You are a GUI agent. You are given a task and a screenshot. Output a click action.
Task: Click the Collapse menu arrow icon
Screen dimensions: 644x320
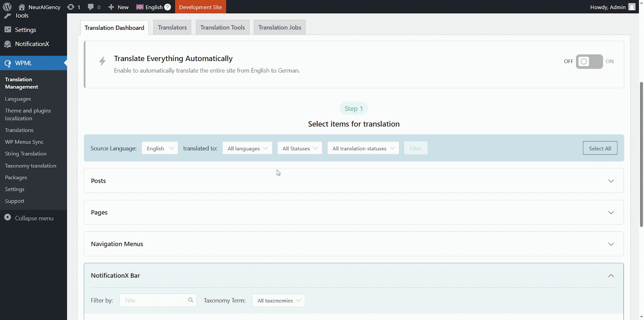8,218
